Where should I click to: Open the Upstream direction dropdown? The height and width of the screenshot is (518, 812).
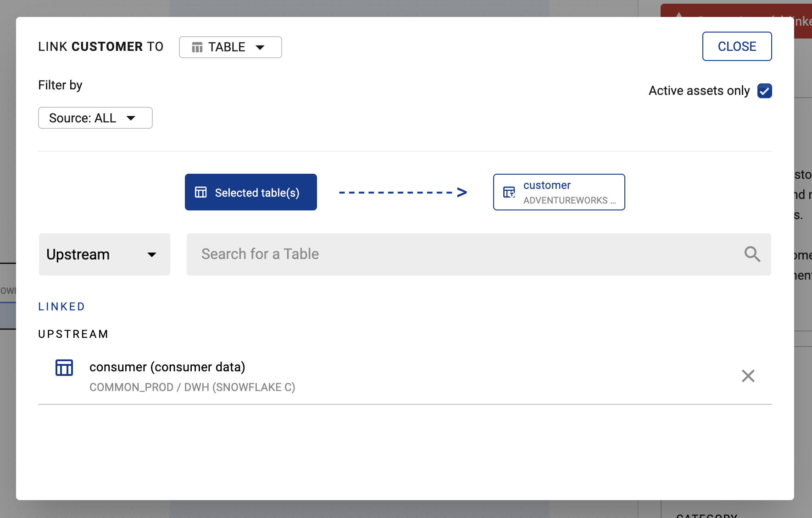(104, 254)
